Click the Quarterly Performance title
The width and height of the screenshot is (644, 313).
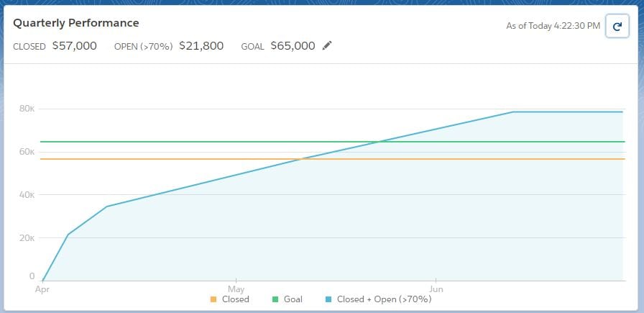tap(76, 23)
